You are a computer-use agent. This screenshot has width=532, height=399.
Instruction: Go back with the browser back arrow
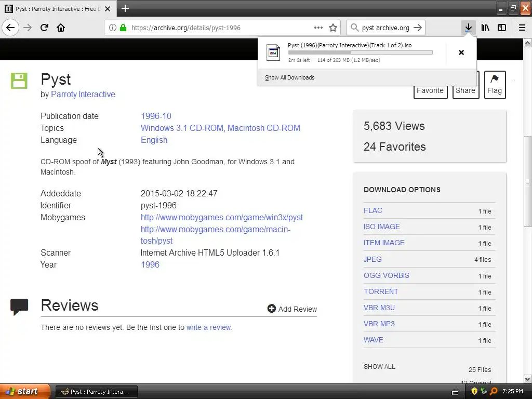10,28
